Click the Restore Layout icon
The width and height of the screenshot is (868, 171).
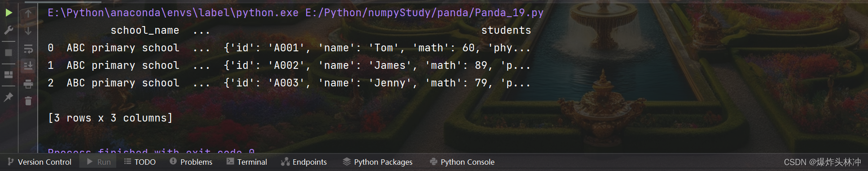pos(9,75)
